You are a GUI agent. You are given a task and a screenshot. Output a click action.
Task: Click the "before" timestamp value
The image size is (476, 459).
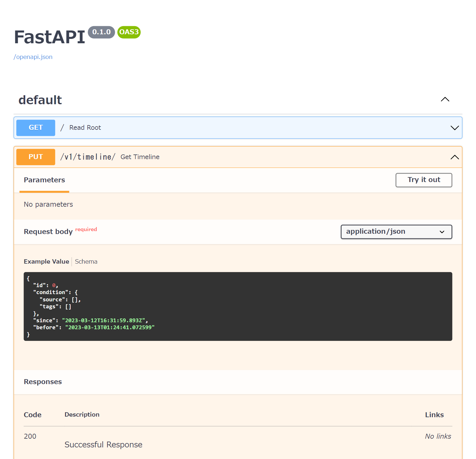(110, 327)
